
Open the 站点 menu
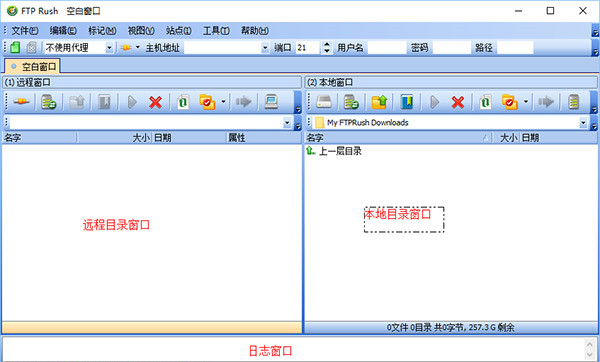[x=178, y=31]
